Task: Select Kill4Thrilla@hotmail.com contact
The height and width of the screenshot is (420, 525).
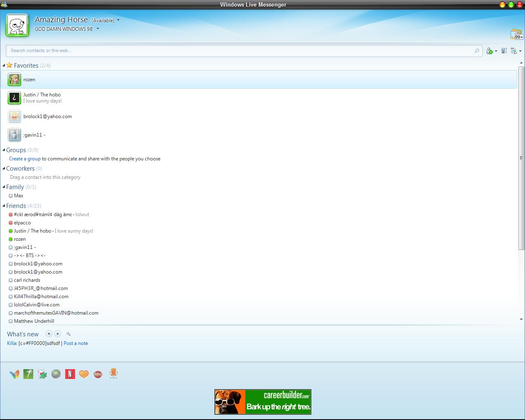Action: (41, 297)
